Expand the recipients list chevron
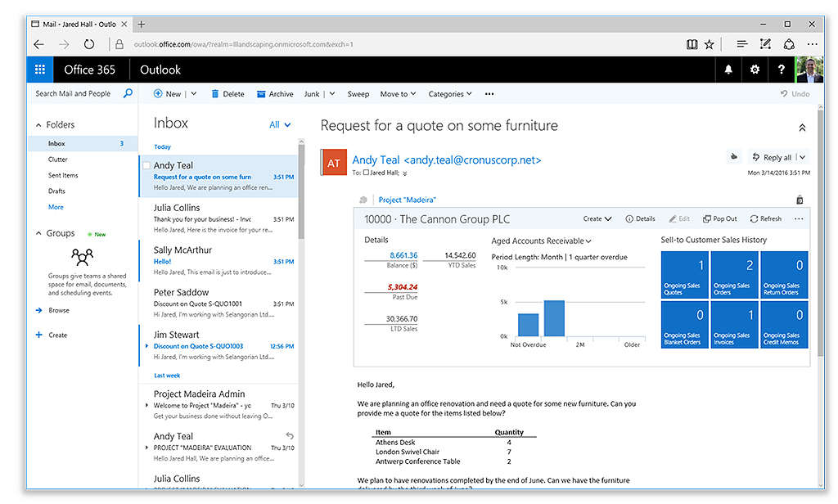This screenshot has width=838, height=504. tap(404, 173)
